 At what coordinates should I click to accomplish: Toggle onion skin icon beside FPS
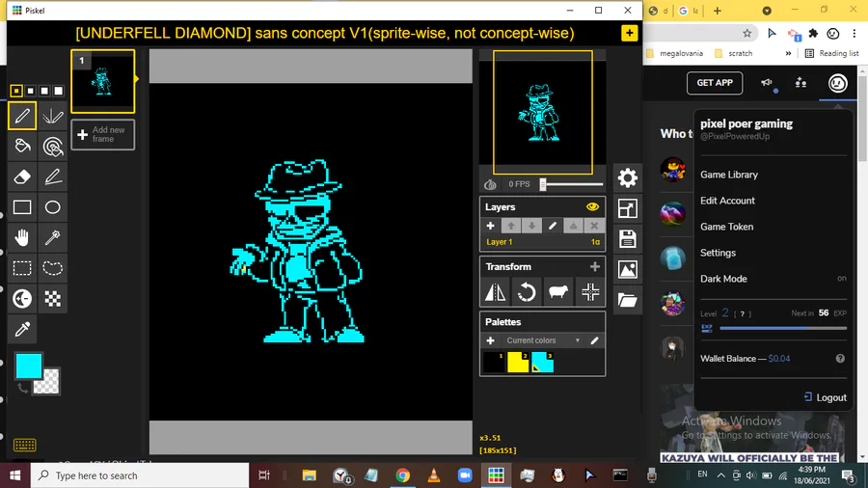coord(491,184)
